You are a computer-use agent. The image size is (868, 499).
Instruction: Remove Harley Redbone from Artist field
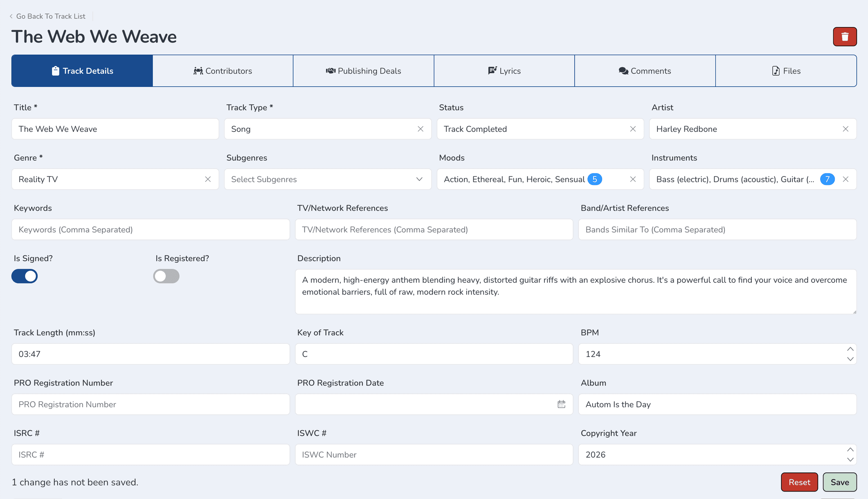(846, 129)
